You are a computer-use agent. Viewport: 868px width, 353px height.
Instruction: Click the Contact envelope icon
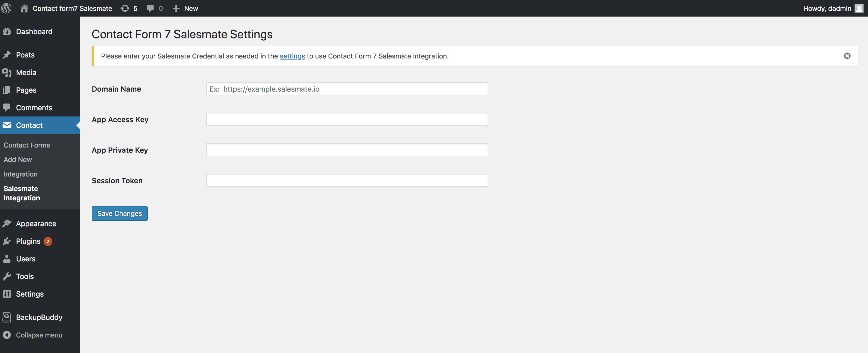[7, 125]
